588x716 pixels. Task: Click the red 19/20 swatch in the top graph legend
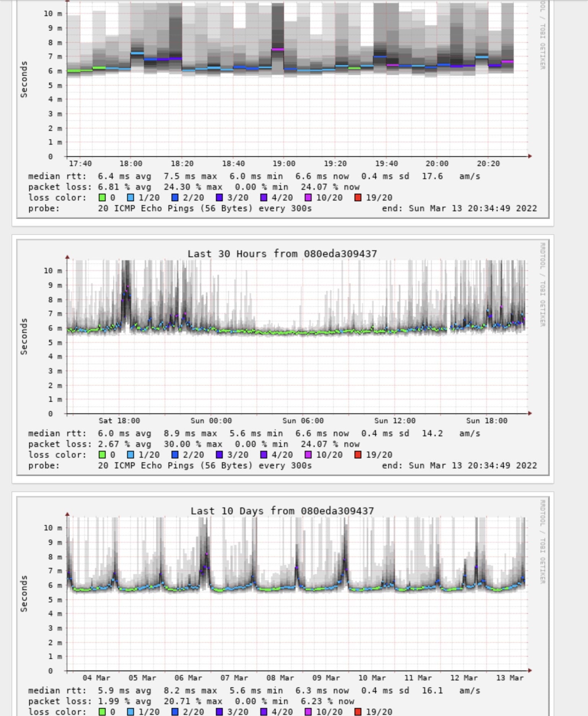(x=358, y=197)
